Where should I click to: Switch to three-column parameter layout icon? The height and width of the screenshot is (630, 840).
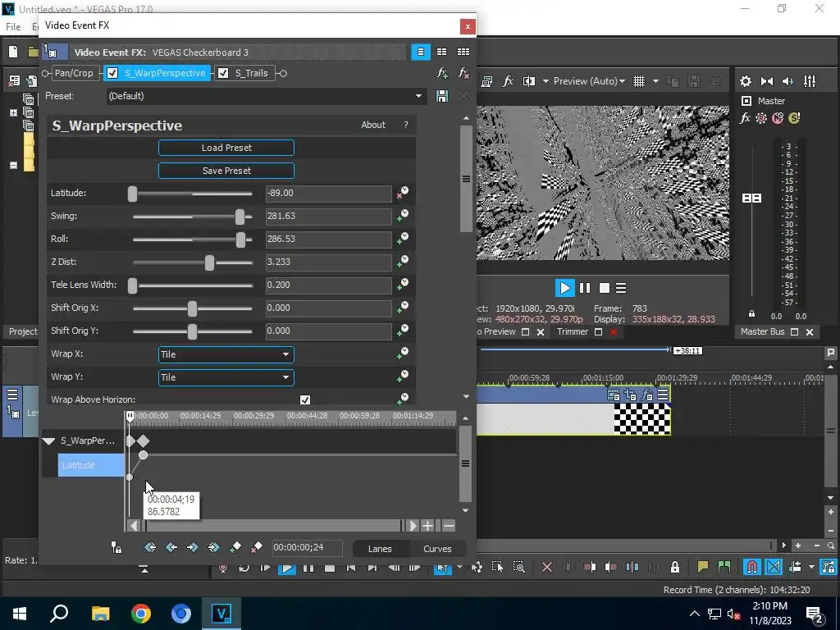(463, 52)
